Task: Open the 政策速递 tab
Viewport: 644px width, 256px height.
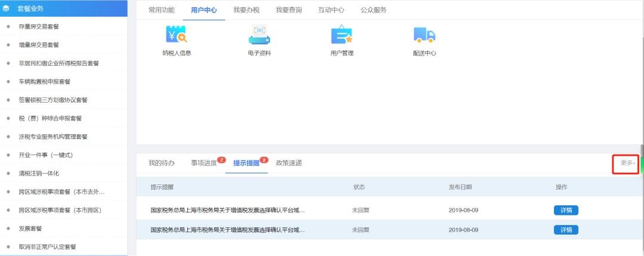Action: (289, 163)
